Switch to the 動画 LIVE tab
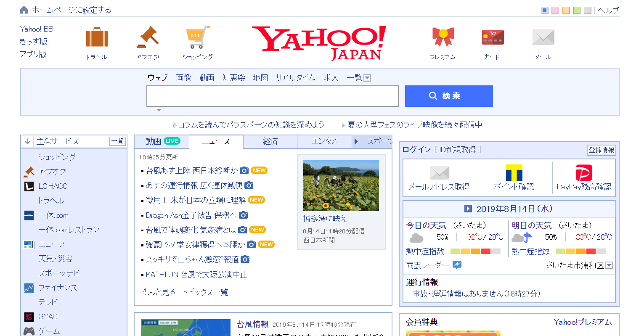The image size is (644, 336). pyautogui.click(x=162, y=141)
